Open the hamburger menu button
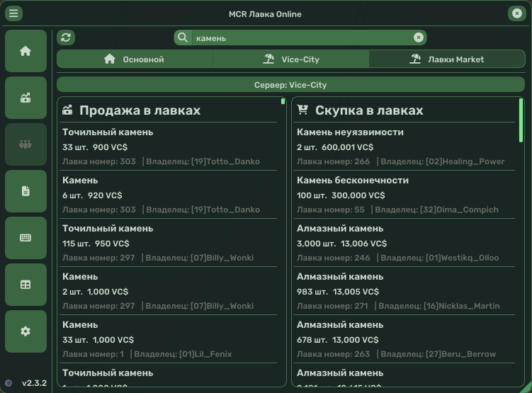This screenshot has height=393, width=532. coord(13,13)
